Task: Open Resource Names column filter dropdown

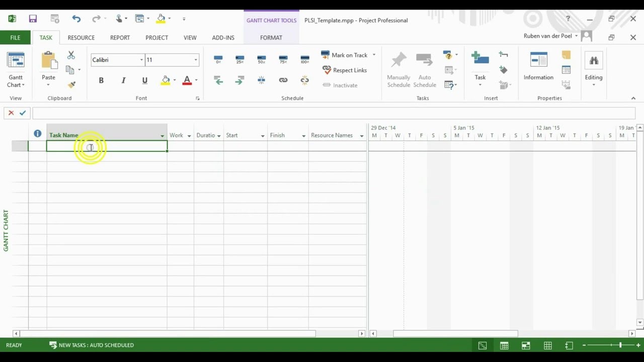Action: [x=362, y=136]
